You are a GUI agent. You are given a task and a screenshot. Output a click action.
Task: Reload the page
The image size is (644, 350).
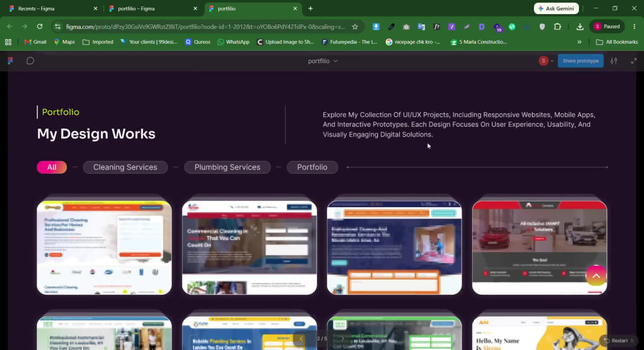click(40, 26)
